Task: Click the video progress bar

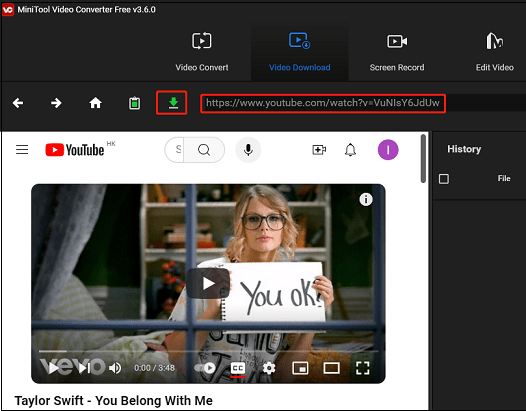Action: (209, 351)
